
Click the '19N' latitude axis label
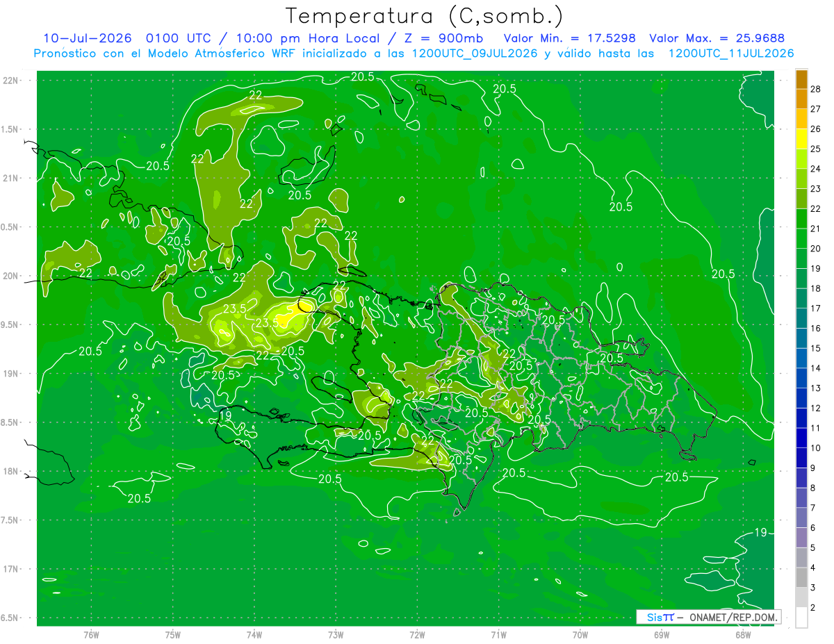click(x=10, y=374)
